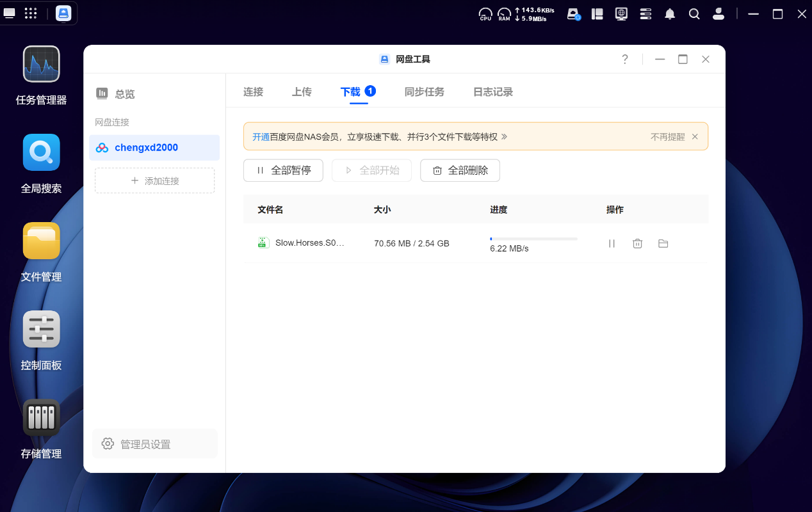Expand the membership privileges chevron
The width and height of the screenshot is (812, 512).
(x=504, y=136)
